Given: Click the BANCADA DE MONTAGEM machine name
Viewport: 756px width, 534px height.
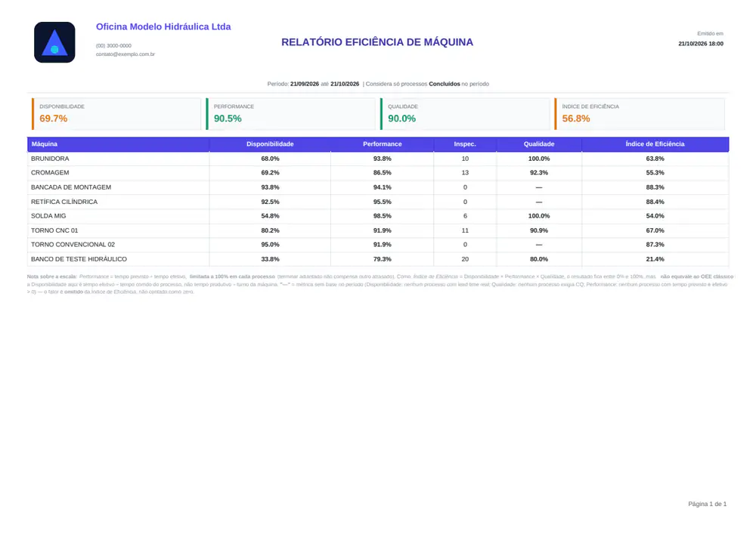Looking at the screenshot, I should (71, 187).
